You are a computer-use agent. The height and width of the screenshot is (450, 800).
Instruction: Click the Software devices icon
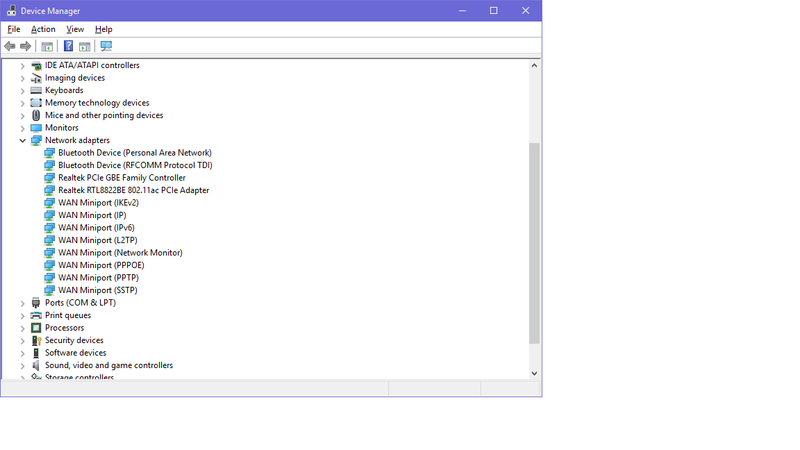point(36,353)
